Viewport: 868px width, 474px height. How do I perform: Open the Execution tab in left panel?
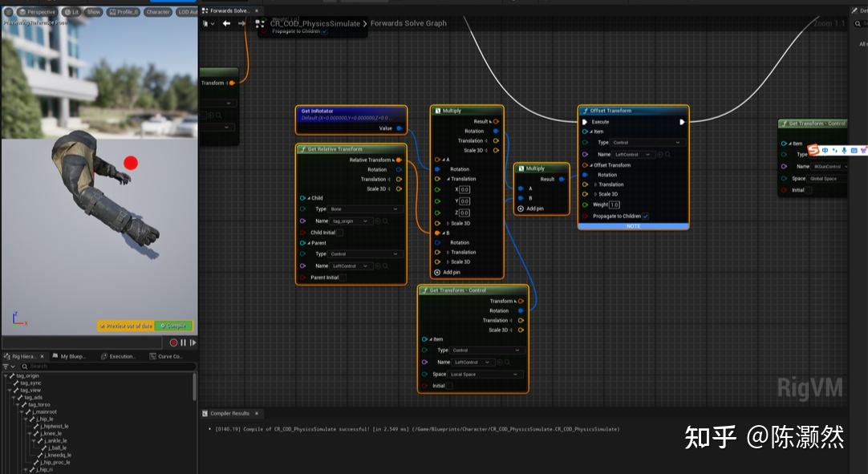coord(119,356)
